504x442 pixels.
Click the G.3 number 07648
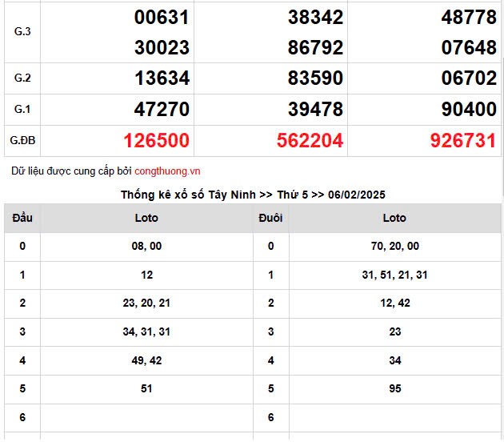point(468,47)
